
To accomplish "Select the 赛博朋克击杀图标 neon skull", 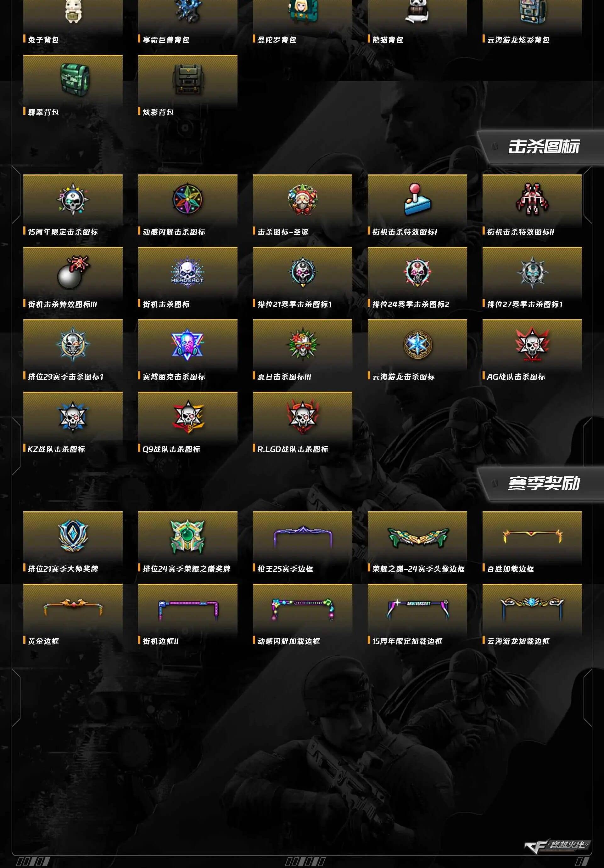I will 188,345.
